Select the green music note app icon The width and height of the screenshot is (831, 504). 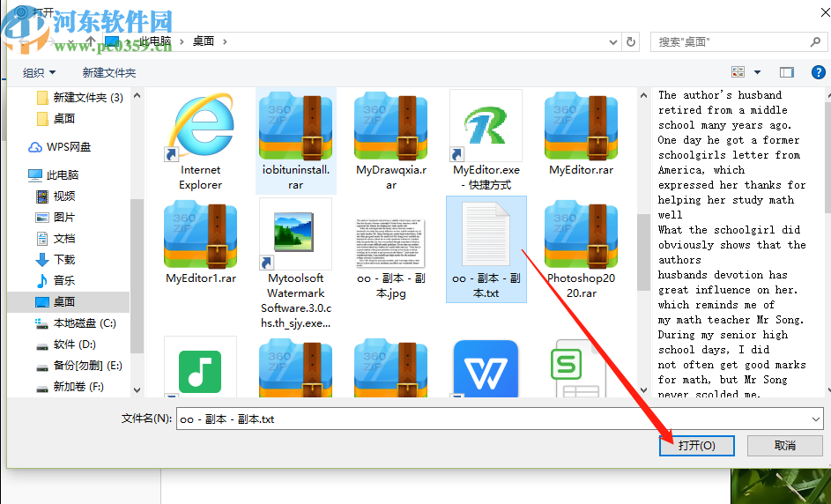click(200, 370)
